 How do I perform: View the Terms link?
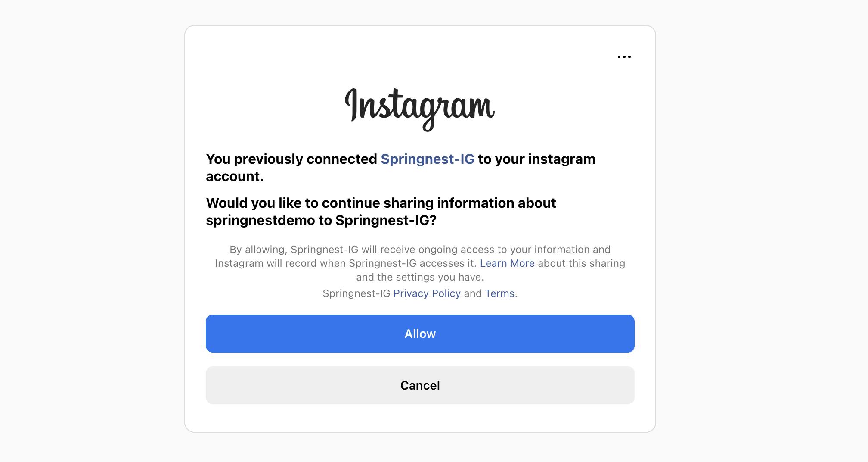point(499,293)
